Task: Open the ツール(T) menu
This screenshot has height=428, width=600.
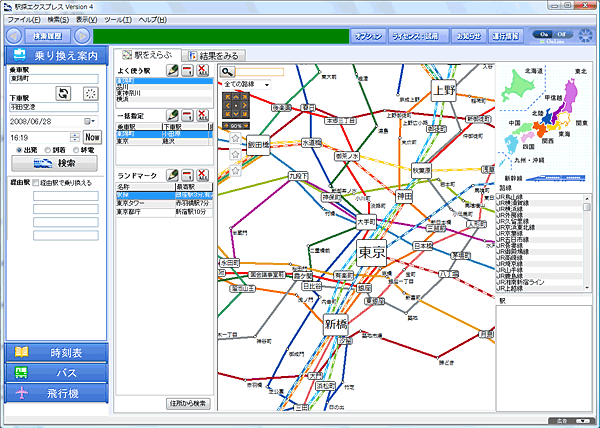Action: pos(118,20)
